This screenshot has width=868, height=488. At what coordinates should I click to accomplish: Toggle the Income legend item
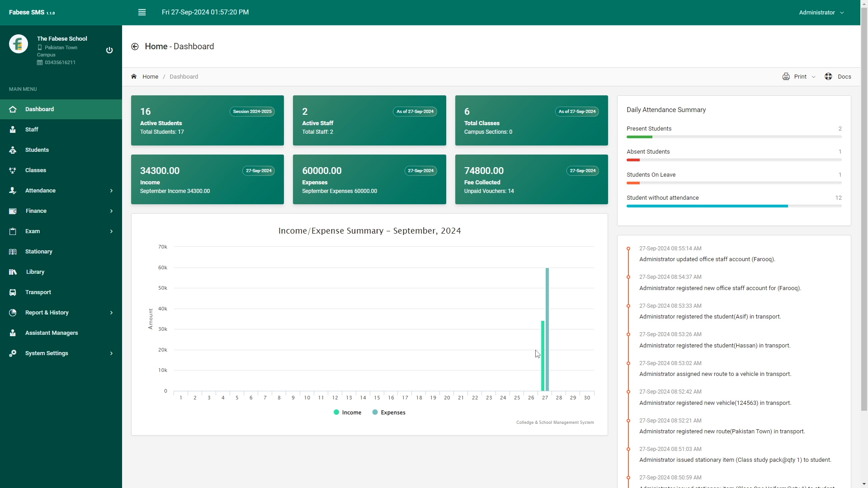pyautogui.click(x=347, y=413)
